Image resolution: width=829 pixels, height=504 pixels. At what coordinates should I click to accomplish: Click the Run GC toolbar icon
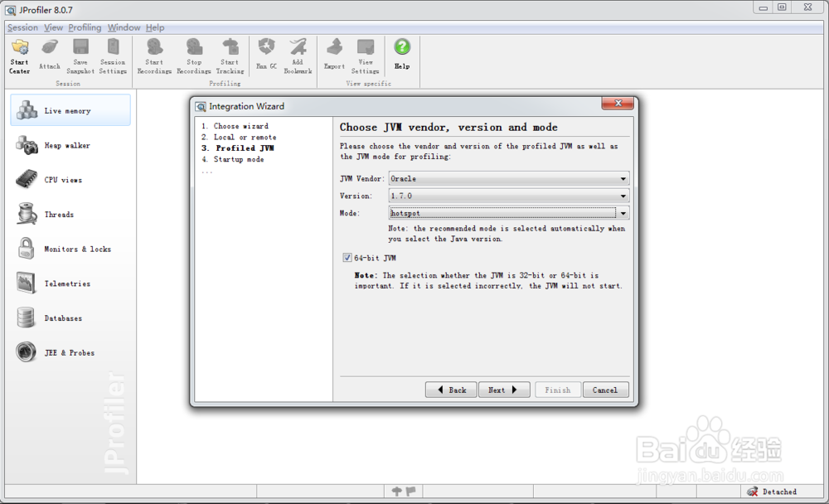click(x=266, y=55)
